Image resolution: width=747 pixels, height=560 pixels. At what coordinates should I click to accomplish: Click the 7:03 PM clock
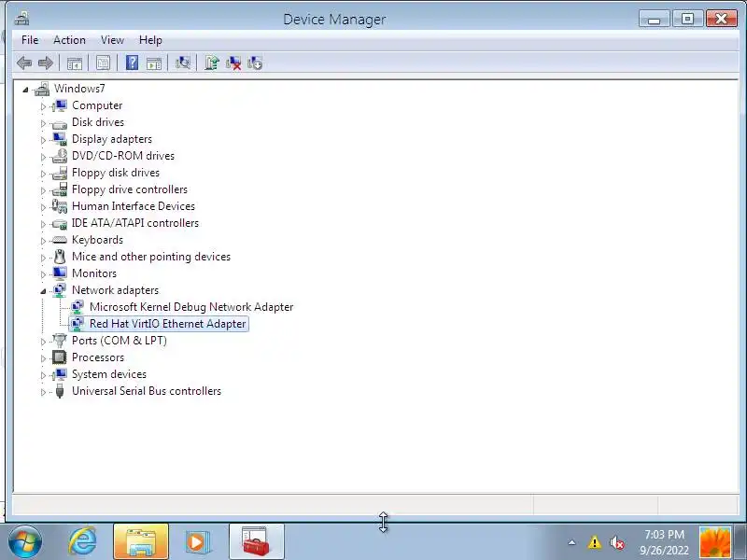664,535
